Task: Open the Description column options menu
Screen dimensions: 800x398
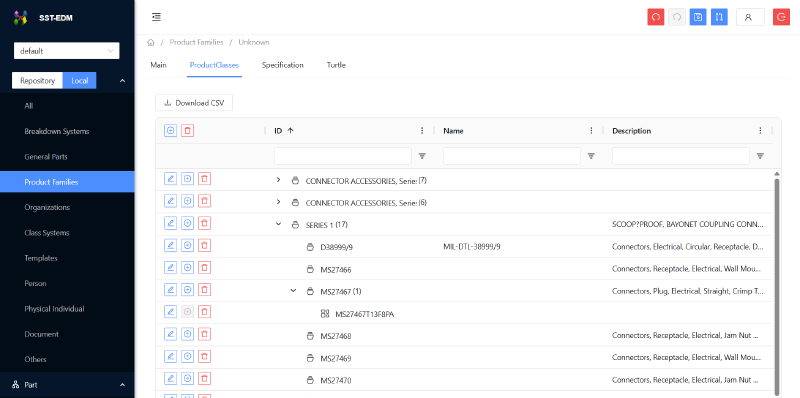Action: click(x=760, y=131)
